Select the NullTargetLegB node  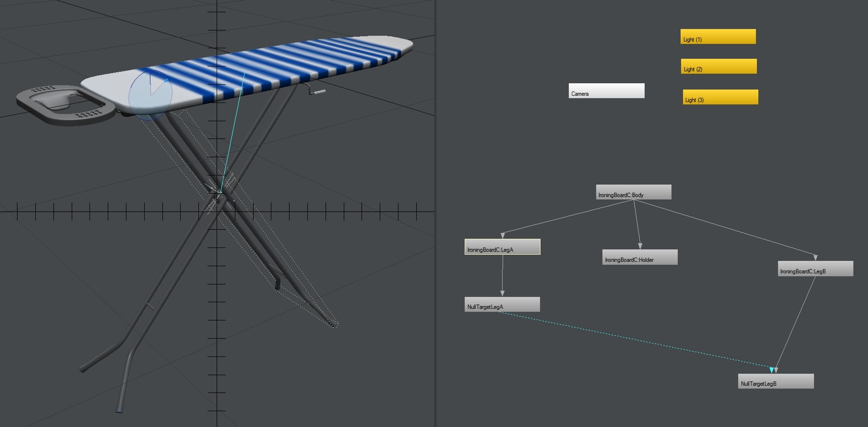pos(776,381)
